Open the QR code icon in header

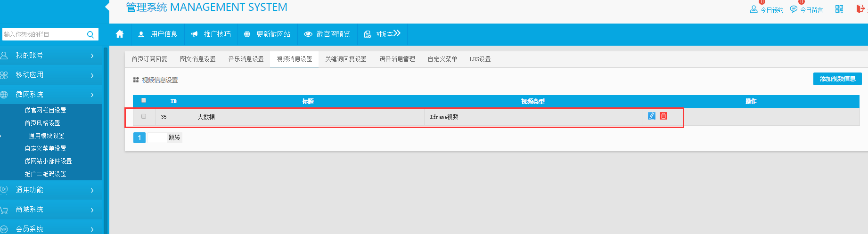coord(839,9)
